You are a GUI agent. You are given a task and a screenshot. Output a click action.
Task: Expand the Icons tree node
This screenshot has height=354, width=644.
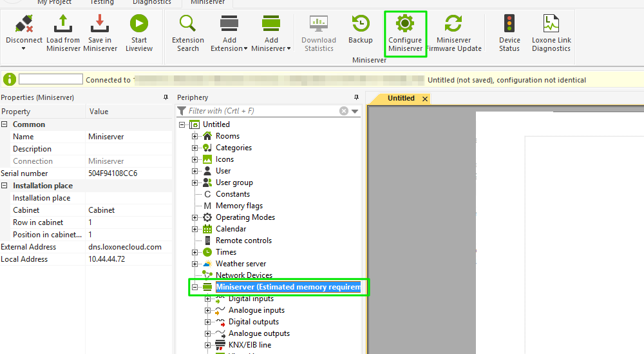194,159
